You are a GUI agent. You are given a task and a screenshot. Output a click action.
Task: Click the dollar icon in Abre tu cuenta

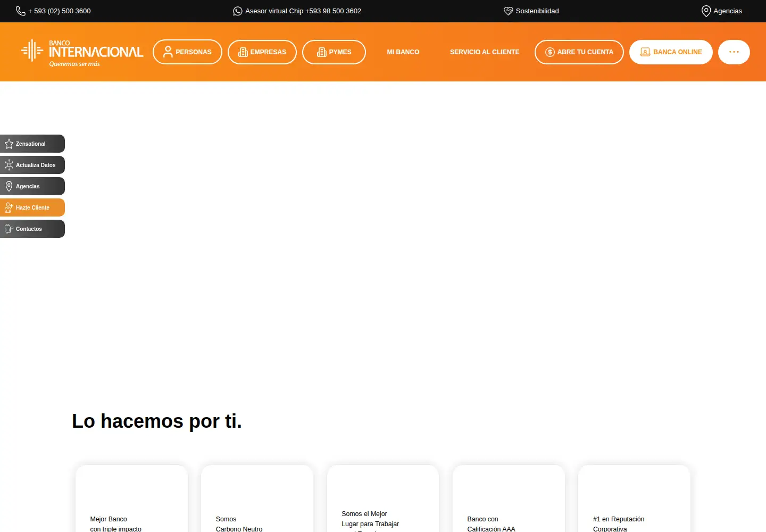(x=550, y=52)
